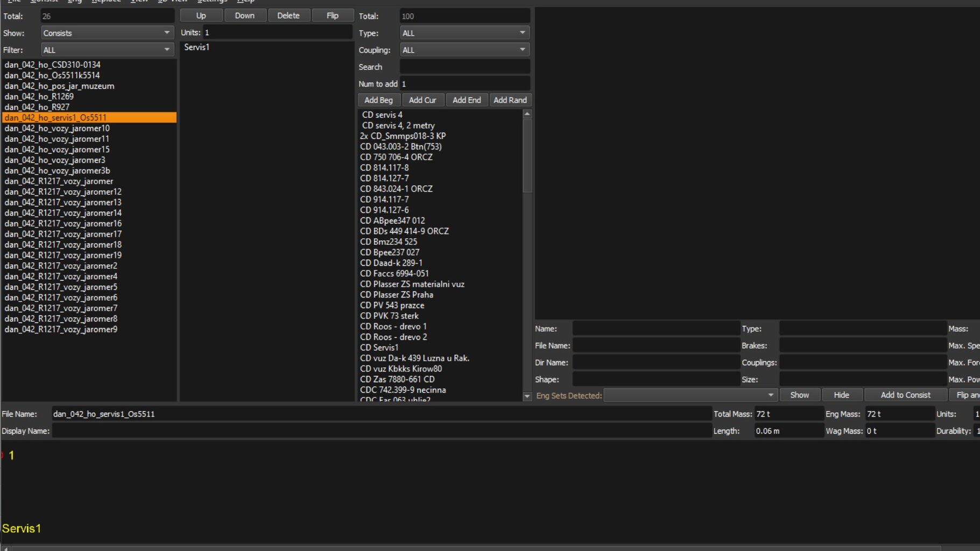Open the Eng Sets Detected dropdown
The image size is (980, 551).
pyautogui.click(x=690, y=395)
